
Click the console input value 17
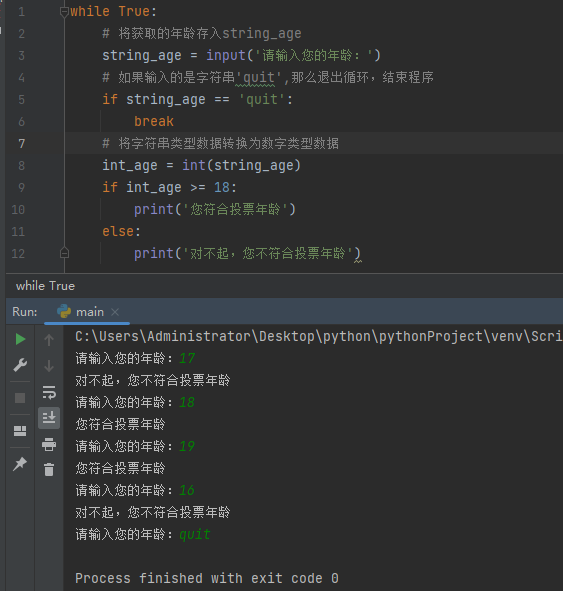[187, 358]
